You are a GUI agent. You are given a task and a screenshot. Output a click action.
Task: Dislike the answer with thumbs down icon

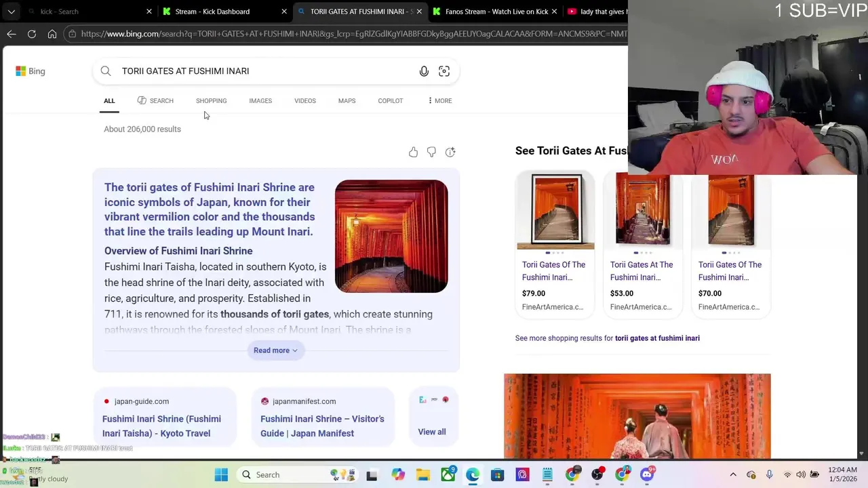click(431, 152)
